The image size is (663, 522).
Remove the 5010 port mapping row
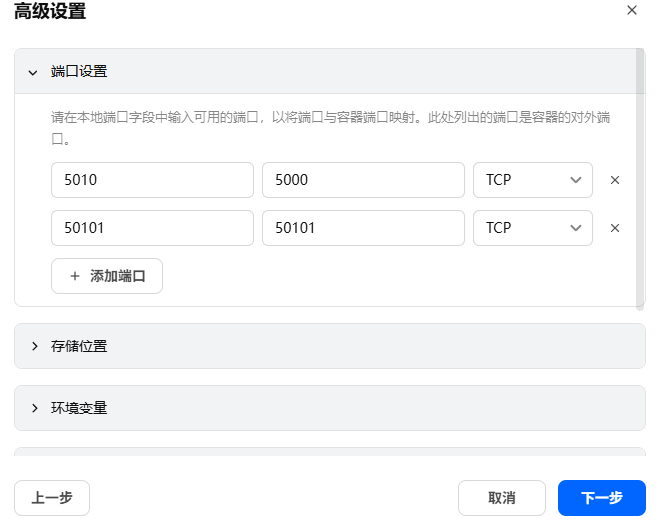point(615,180)
